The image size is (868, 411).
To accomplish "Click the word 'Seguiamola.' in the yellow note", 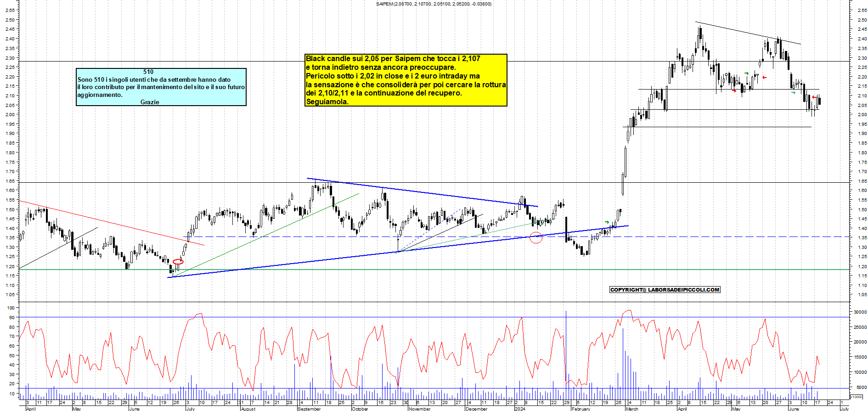I will coord(327,102).
